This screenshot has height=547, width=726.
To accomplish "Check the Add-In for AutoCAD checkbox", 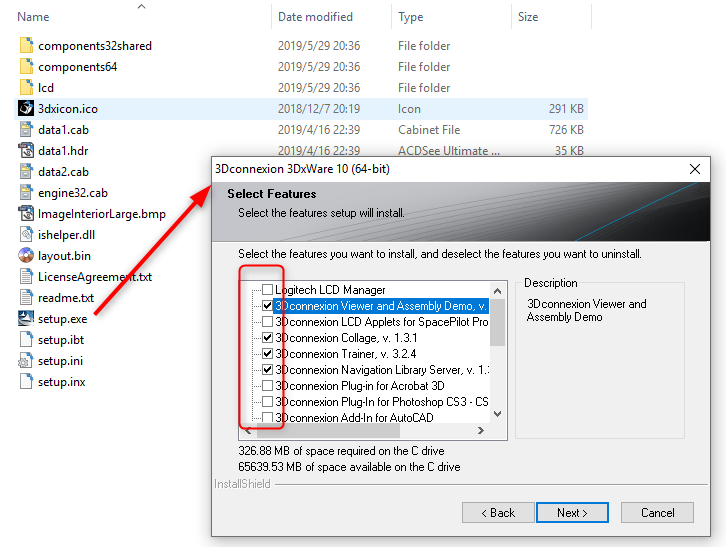I will (267, 417).
